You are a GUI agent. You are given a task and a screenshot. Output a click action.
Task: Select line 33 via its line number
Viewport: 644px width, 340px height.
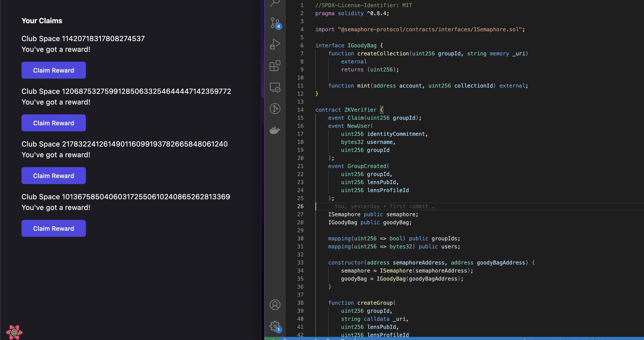pyautogui.click(x=300, y=262)
